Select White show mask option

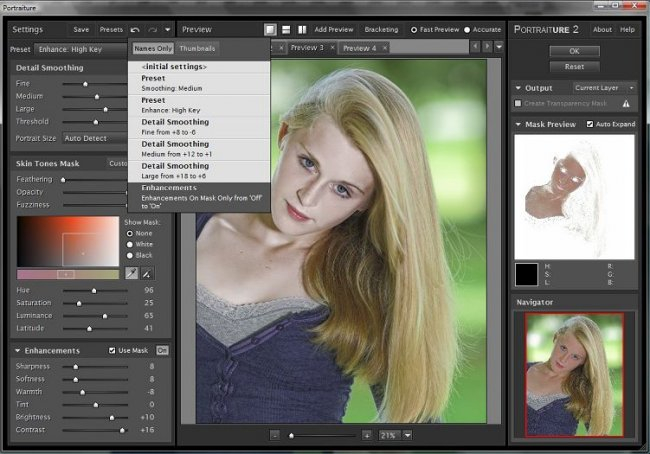pyautogui.click(x=130, y=244)
